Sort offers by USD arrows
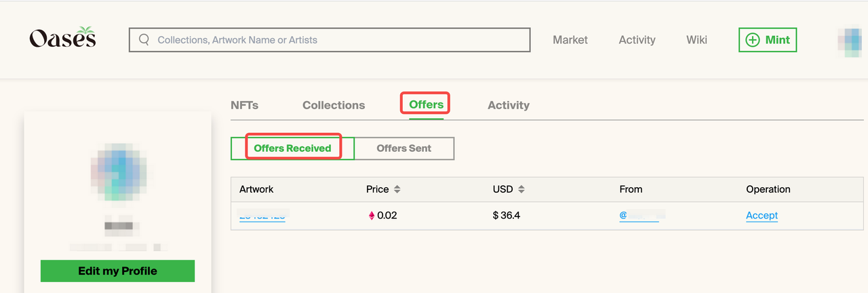 pos(521,189)
